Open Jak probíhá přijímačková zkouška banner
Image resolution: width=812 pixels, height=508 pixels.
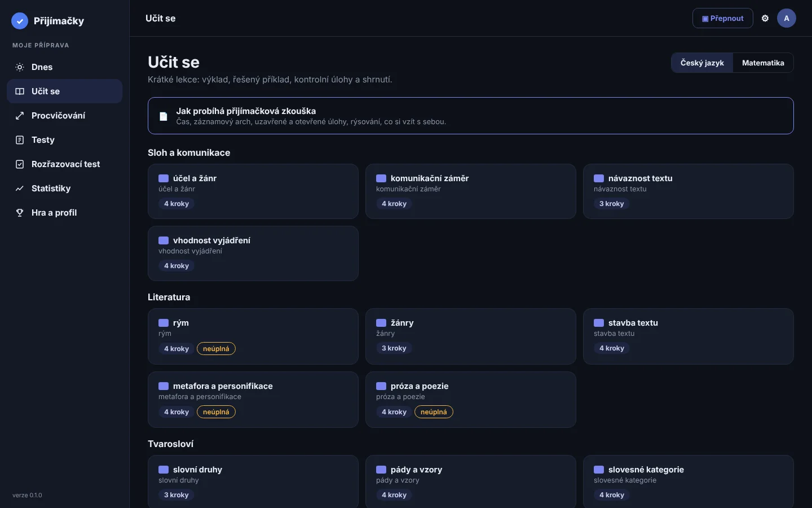[471, 116]
